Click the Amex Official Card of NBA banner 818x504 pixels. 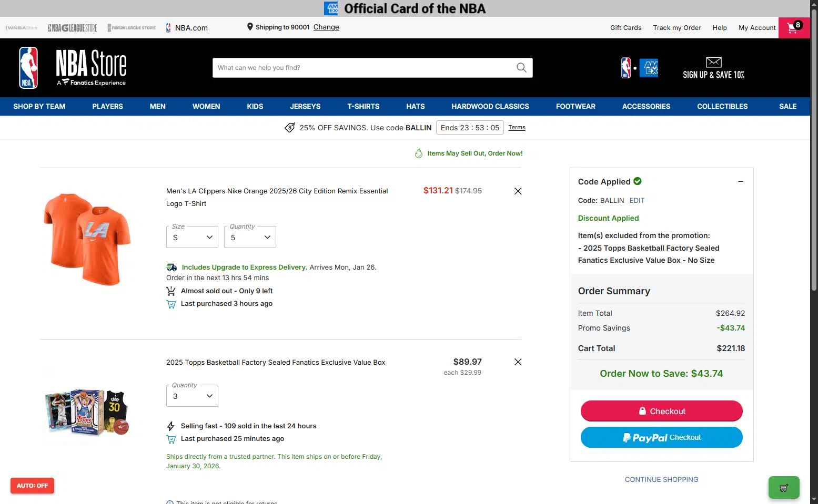click(x=405, y=8)
